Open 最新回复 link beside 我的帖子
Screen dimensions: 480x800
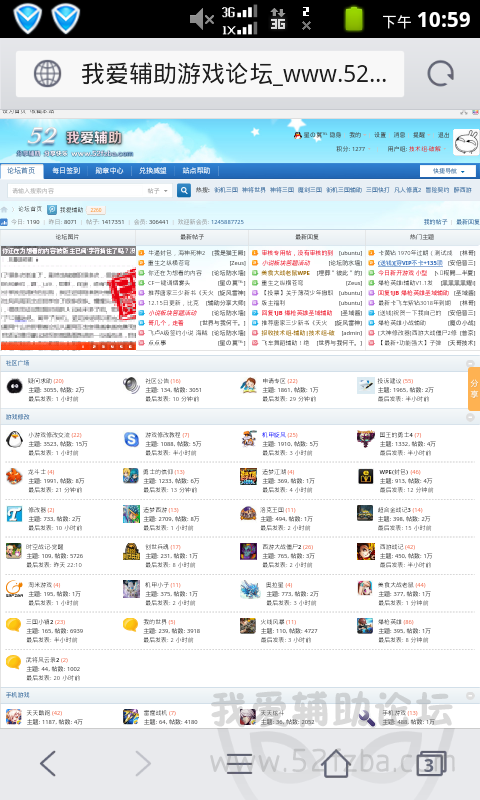[468, 222]
